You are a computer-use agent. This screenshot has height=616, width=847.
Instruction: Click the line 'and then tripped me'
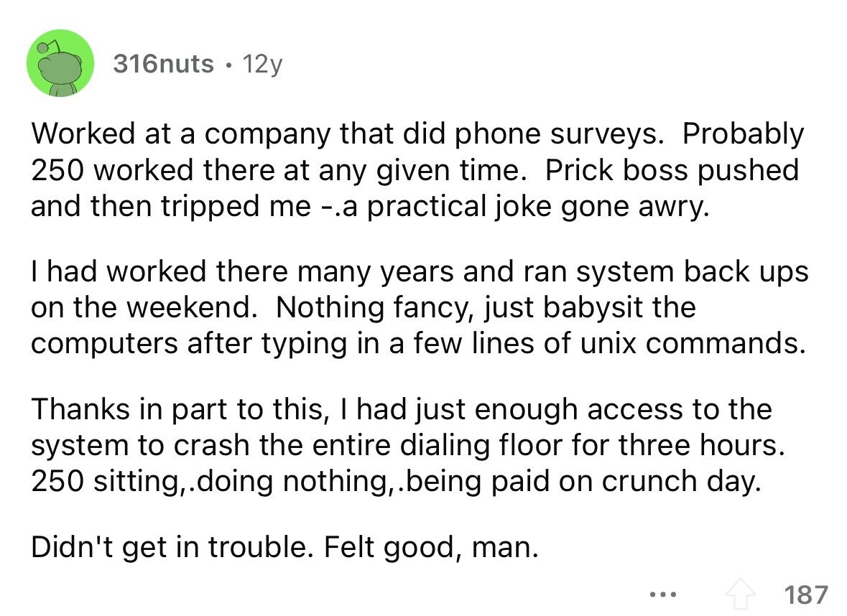click(370, 206)
